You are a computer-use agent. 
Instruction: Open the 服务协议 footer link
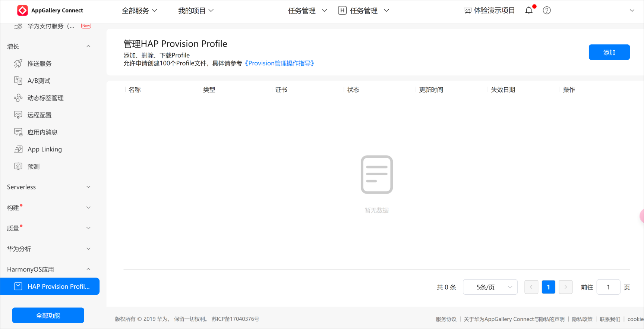pyautogui.click(x=446, y=319)
